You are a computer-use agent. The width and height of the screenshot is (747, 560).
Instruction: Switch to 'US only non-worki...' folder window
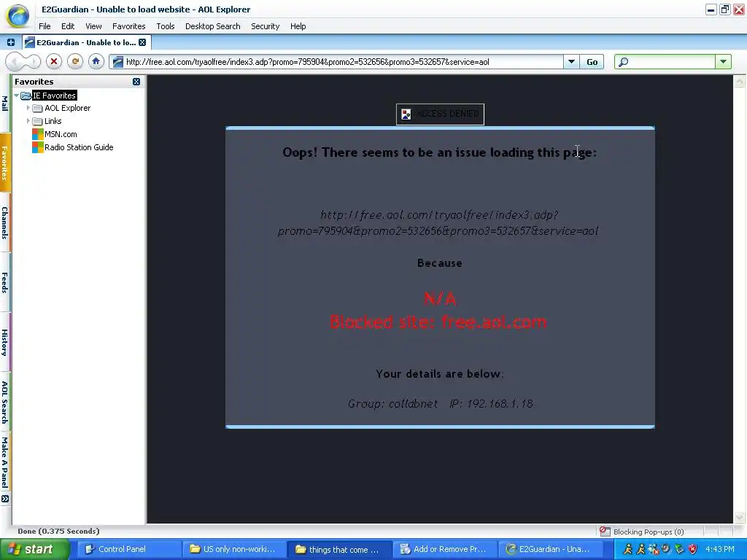click(x=234, y=549)
